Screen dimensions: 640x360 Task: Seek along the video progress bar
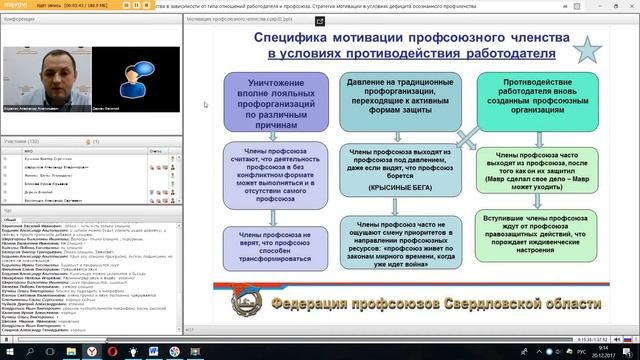pyautogui.click(x=295, y=340)
